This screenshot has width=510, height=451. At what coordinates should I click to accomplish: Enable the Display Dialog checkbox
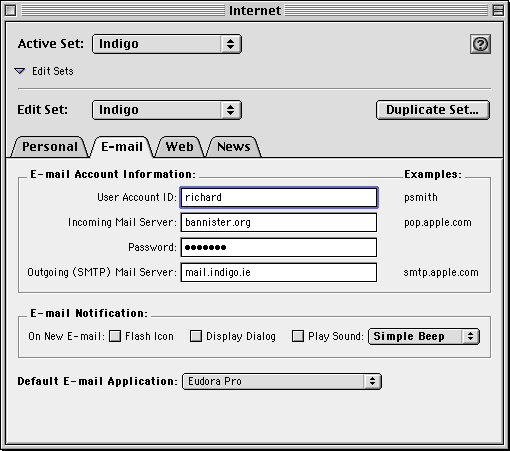pyautogui.click(x=196, y=336)
